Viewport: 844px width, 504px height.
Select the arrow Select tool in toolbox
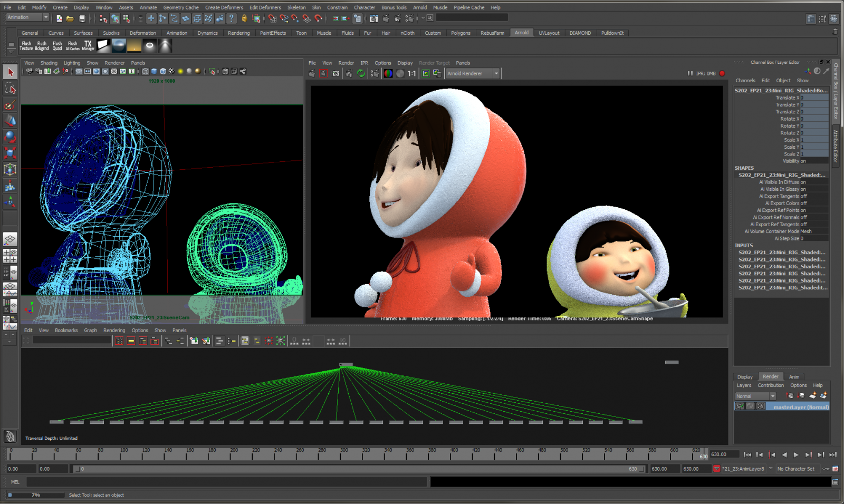point(10,72)
